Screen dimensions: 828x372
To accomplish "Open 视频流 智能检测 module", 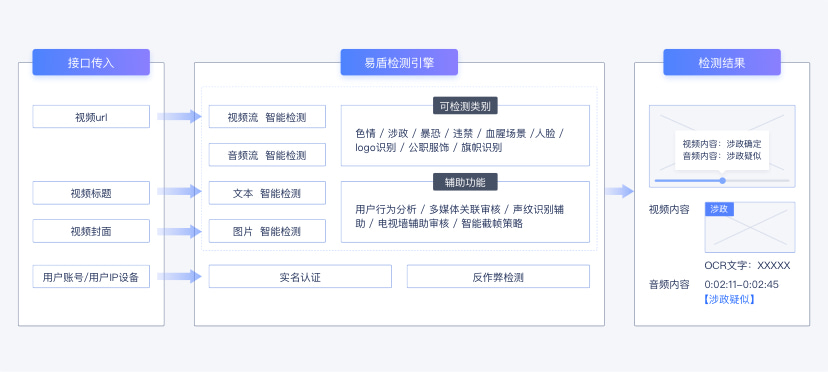I will pos(267,117).
